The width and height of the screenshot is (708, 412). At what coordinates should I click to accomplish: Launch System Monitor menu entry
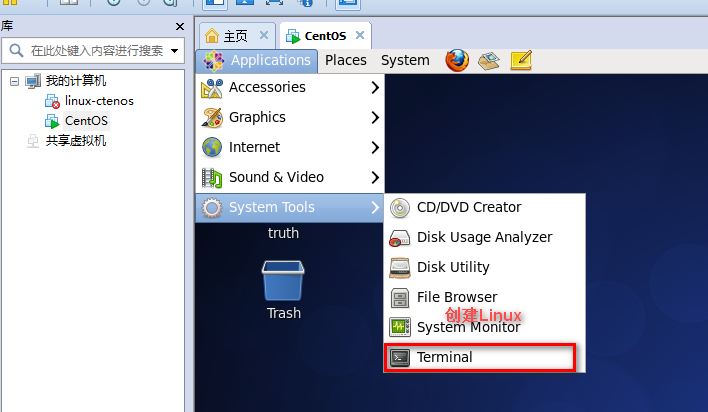pyautogui.click(x=484, y=327)
